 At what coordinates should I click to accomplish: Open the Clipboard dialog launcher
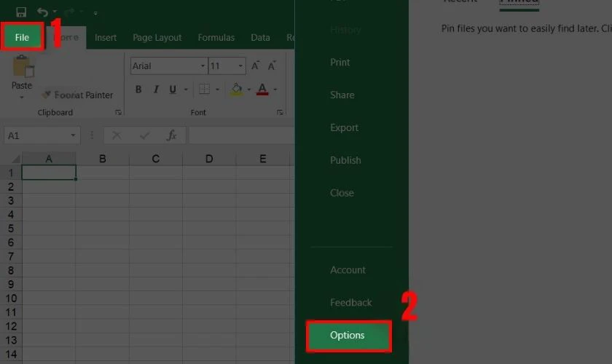118,112
